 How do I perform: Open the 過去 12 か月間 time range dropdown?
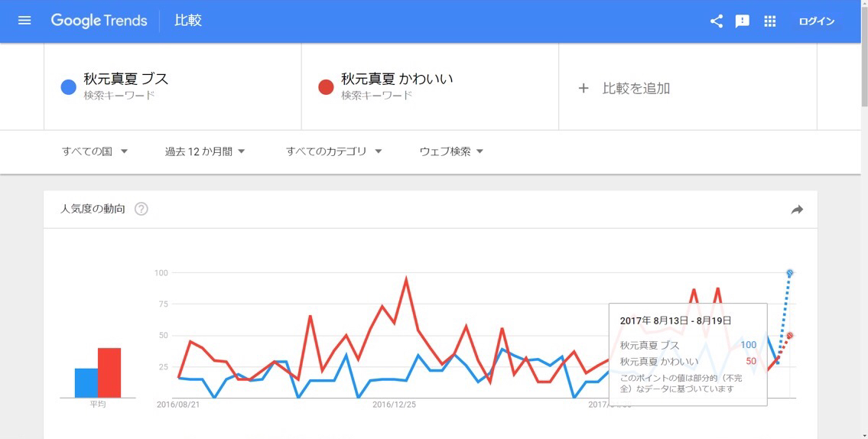[x=205, y=151]
